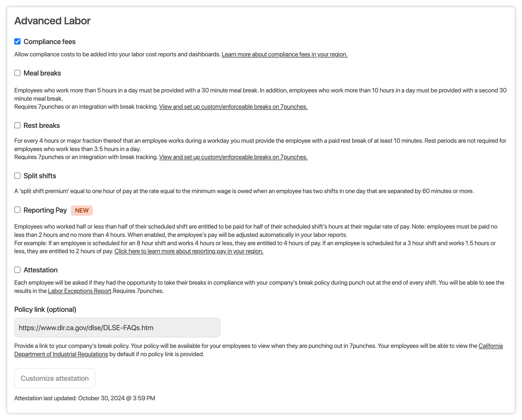
Task: Open the 7punches breaks link under Rest breaks
Action: 233,157
